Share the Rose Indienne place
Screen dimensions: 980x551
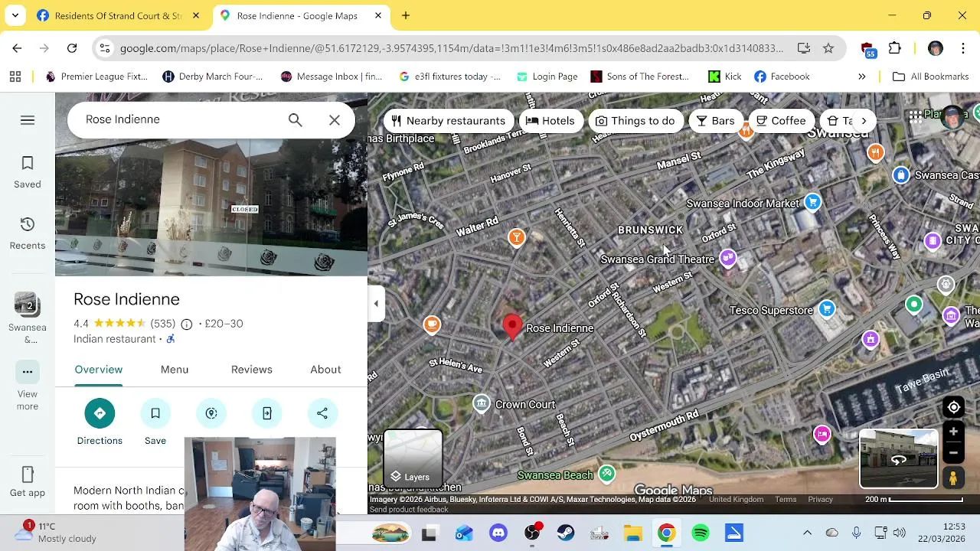point(322,413)
